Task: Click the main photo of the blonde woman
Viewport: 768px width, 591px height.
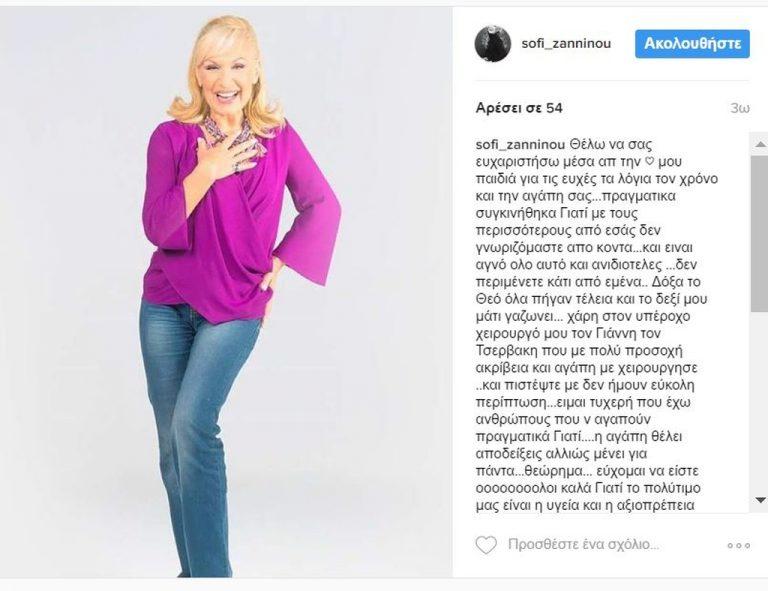Action: tap(226, 292)
